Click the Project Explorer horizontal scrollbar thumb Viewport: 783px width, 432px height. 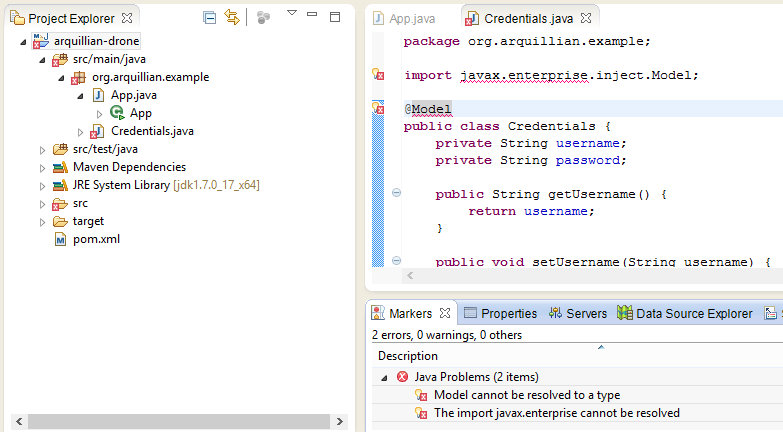[179, 422]
